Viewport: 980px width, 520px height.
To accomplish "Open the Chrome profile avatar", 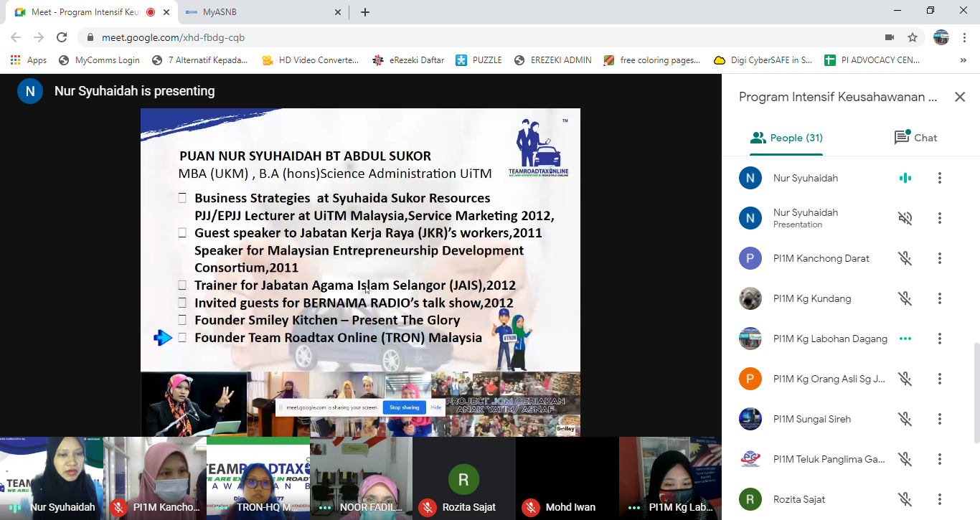I will [941, 37].
